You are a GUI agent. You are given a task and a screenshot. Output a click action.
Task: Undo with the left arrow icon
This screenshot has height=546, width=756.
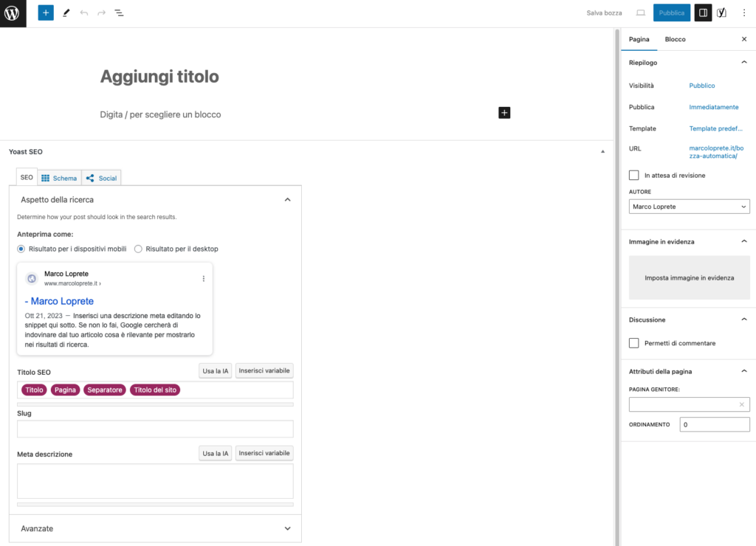84,13
